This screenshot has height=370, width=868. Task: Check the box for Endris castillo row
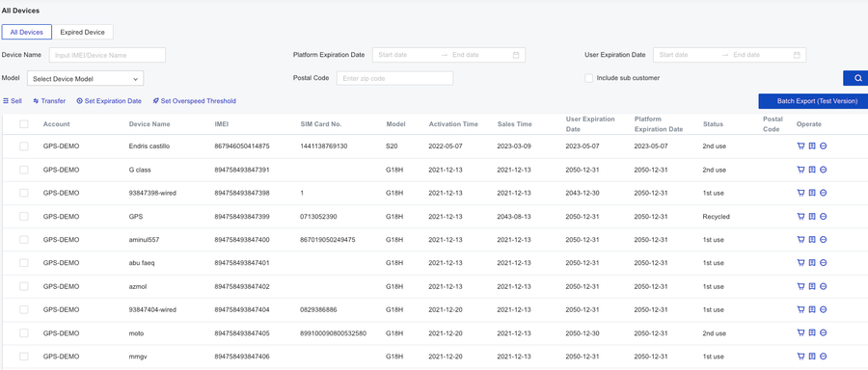[x=24, y=146]
